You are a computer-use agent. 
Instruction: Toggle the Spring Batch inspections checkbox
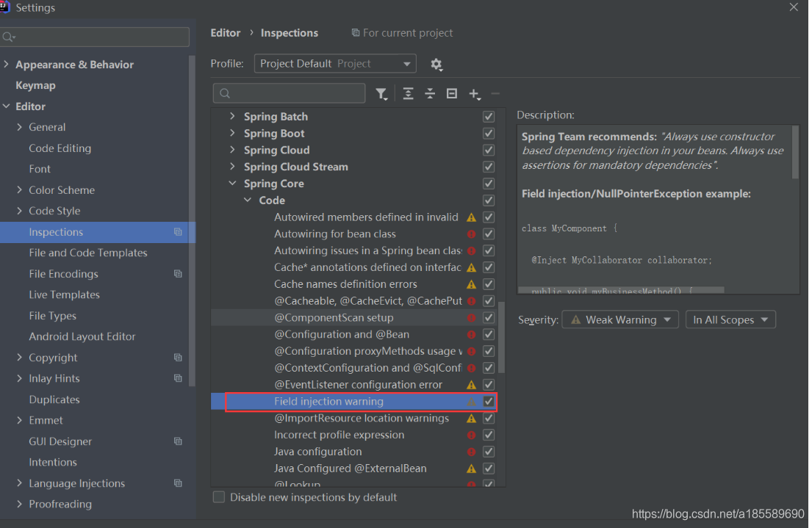[x=489, y=117]
